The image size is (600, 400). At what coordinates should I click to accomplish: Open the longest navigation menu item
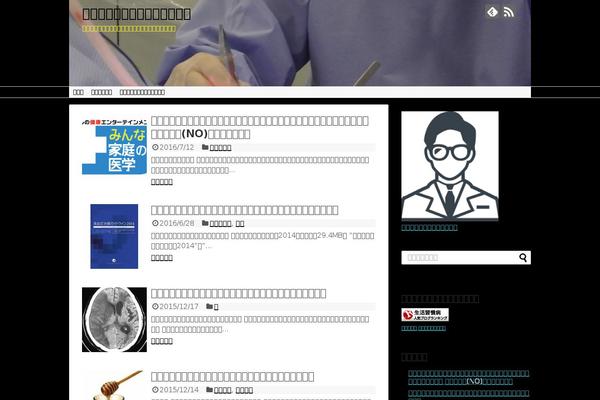142,92
